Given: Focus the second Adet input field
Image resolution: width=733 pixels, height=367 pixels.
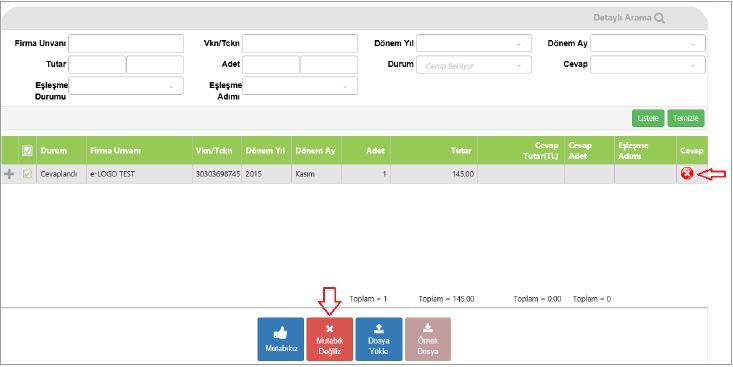Looking at the screenshot, I should [x=329, y=65].
